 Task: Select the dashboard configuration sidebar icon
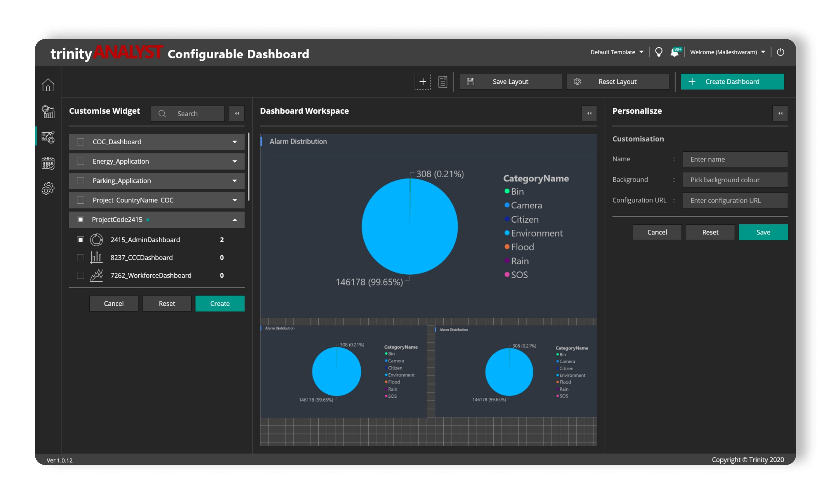point(48,137)
